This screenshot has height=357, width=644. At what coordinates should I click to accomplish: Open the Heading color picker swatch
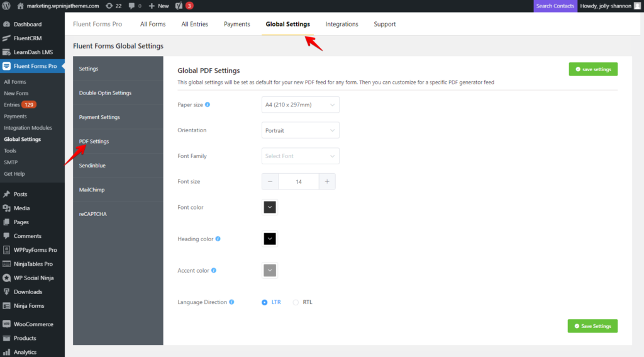(x=270, y=239)
